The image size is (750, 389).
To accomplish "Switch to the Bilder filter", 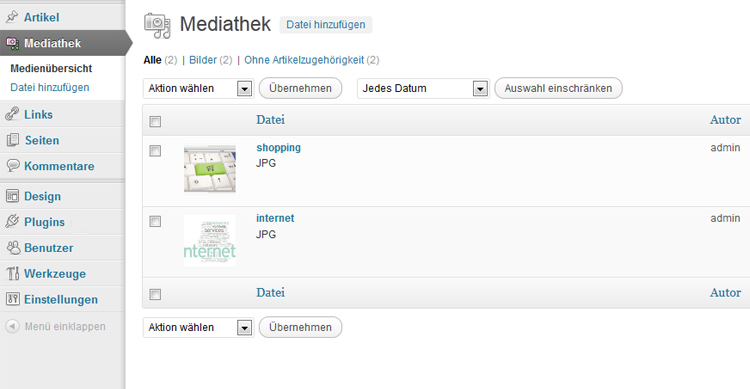I will pyautogui.click(x=203, y=60).
